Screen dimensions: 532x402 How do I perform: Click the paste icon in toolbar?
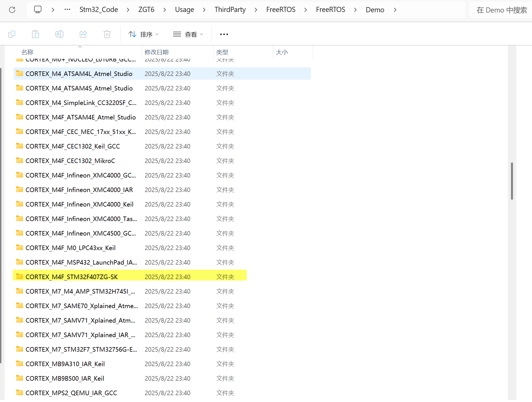pyautogui.click(x=36, y=34)
